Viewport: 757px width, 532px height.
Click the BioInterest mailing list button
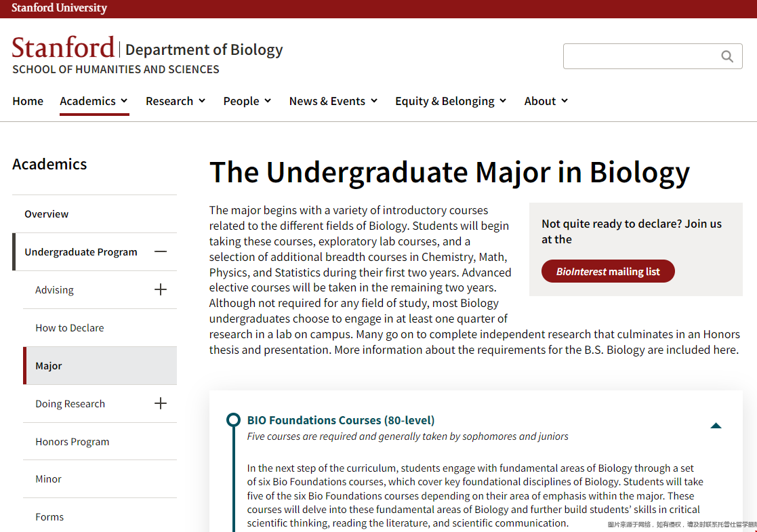[x=608, y=271]
